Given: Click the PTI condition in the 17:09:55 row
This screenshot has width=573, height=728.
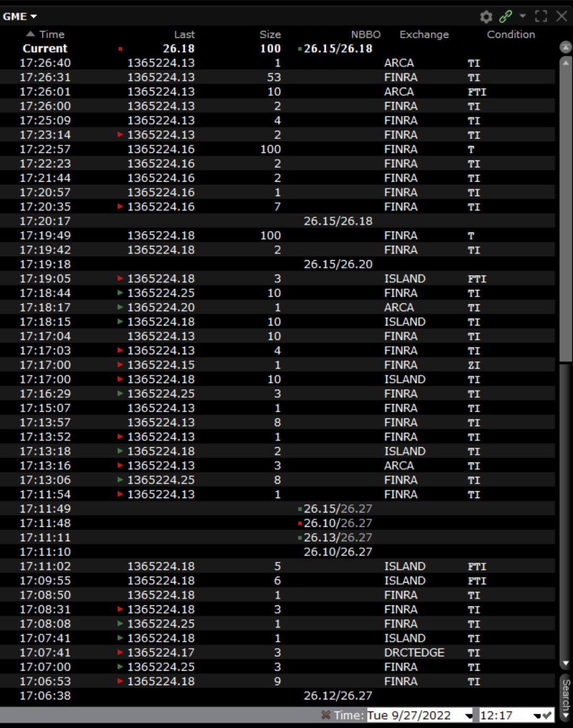Looking at the screenshot, I should click(477, 581).
